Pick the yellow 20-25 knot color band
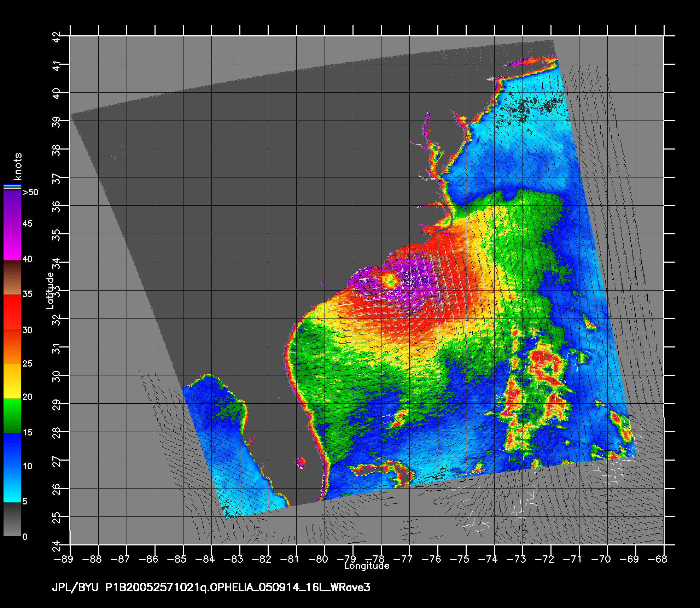This screenshot has height=608, width=700. tap(12, 381)
